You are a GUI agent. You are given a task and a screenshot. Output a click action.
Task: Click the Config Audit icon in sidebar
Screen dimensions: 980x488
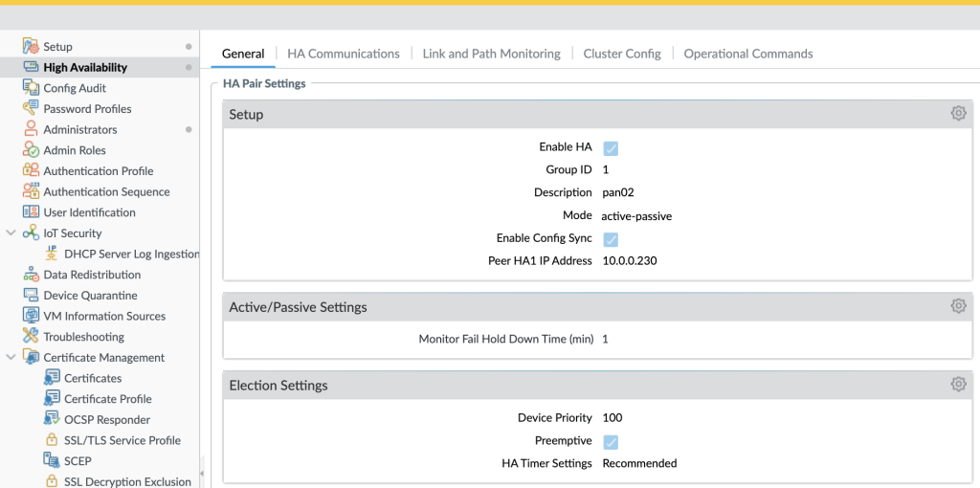[31, 88]
